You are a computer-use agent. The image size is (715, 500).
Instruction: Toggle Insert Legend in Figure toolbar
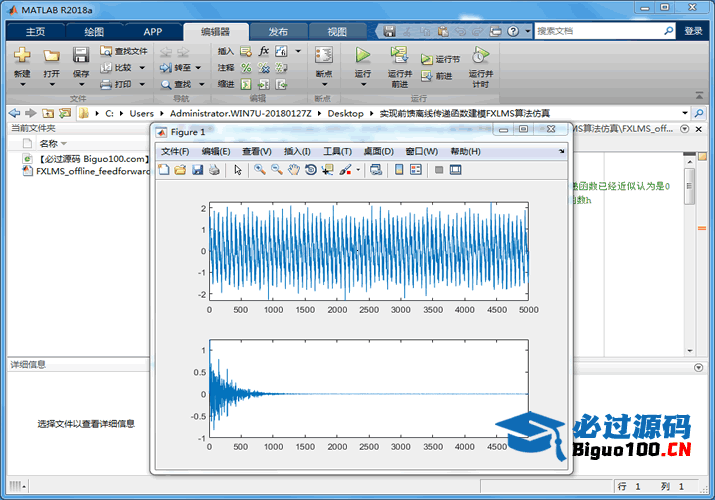416,170
